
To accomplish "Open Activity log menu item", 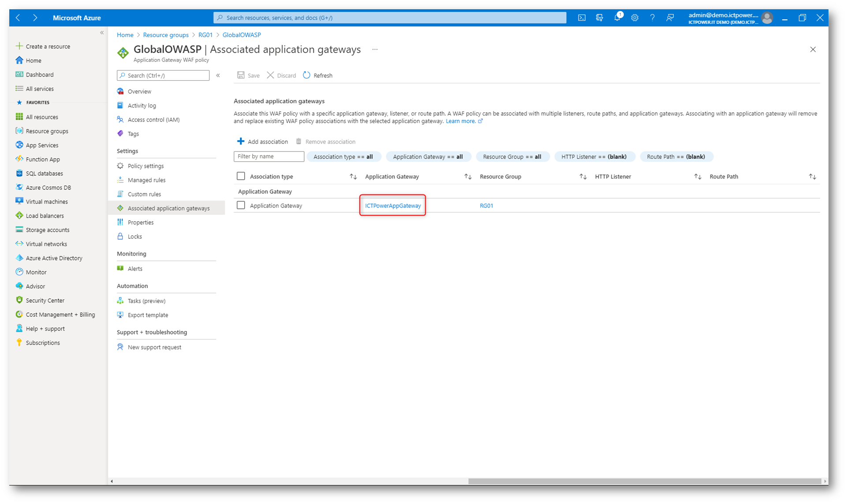I will pos(142,105).
